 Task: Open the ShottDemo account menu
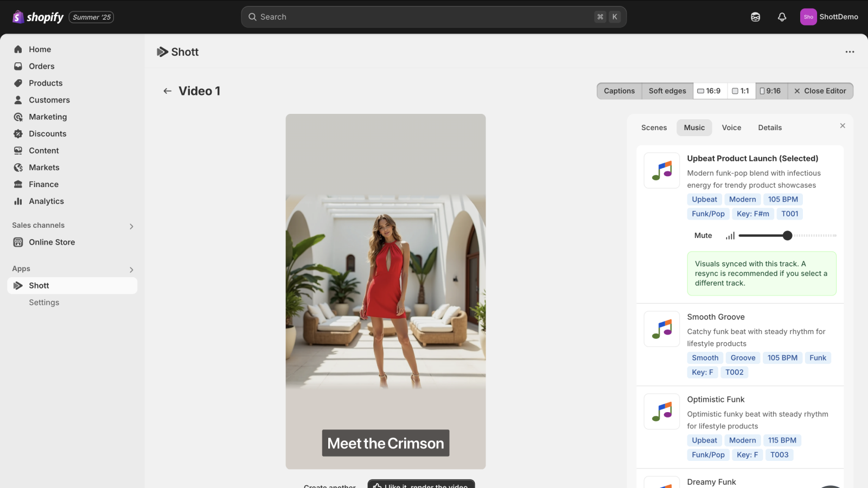829,17
